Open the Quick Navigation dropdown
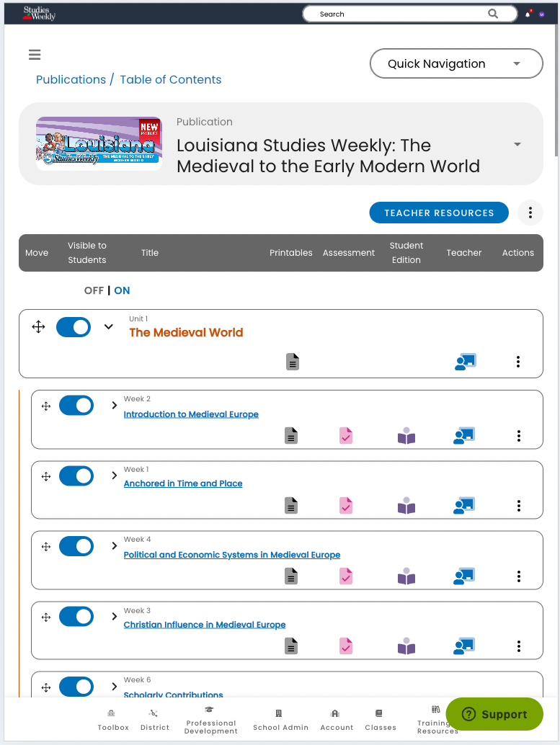Screen dimensions: 560x745 click(x=456, y=63)
